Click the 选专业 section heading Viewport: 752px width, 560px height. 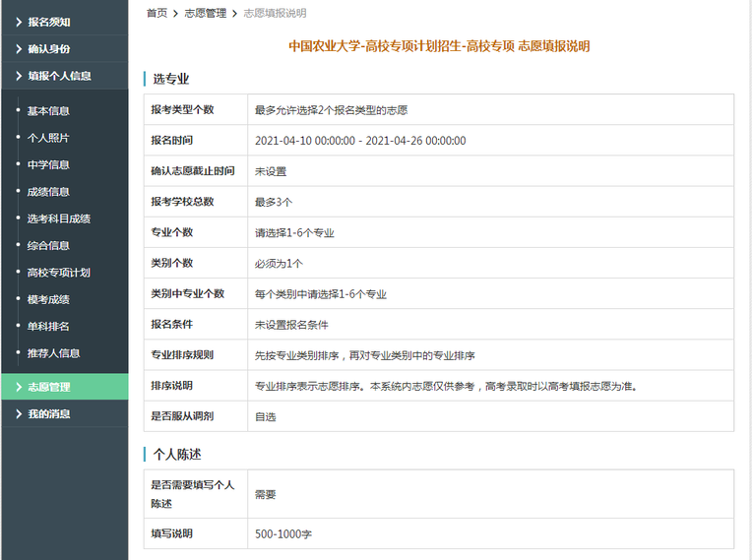tap(170, 79)
